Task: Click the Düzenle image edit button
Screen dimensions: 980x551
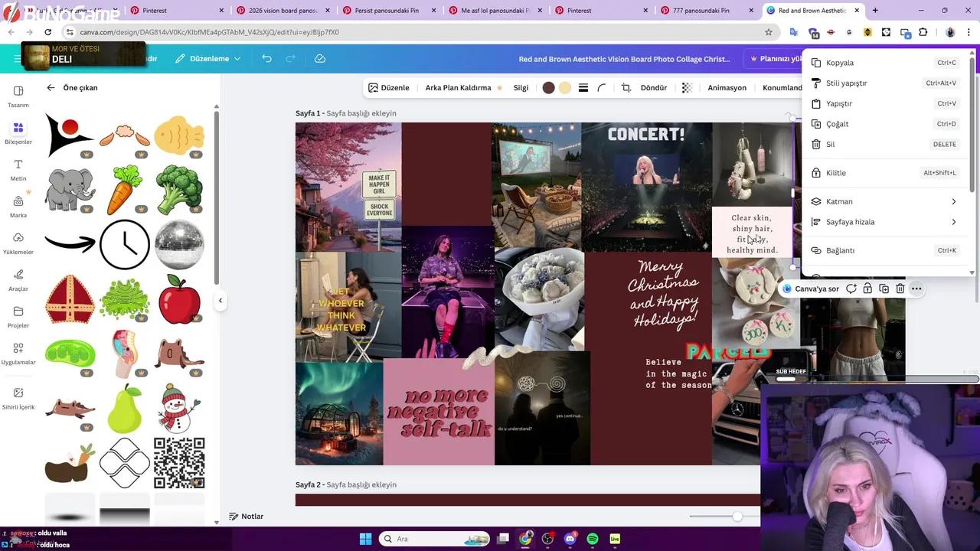Action: pos(389,87)
